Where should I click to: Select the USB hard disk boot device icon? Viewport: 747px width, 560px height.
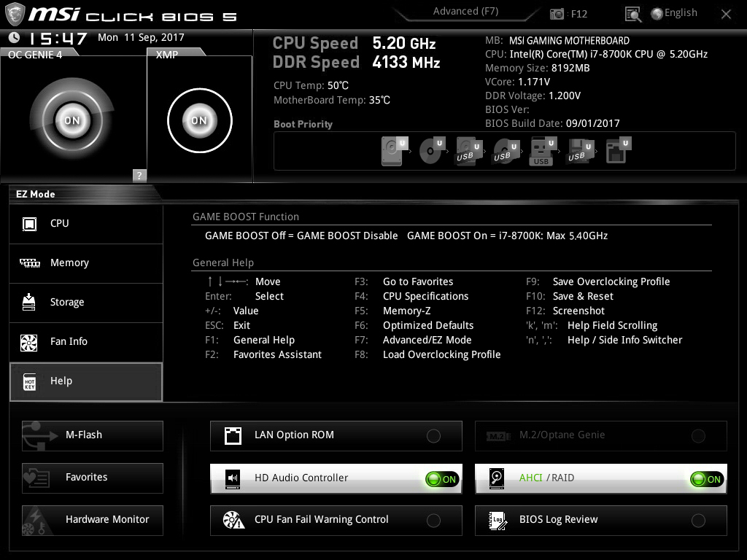tap(469, 150)
